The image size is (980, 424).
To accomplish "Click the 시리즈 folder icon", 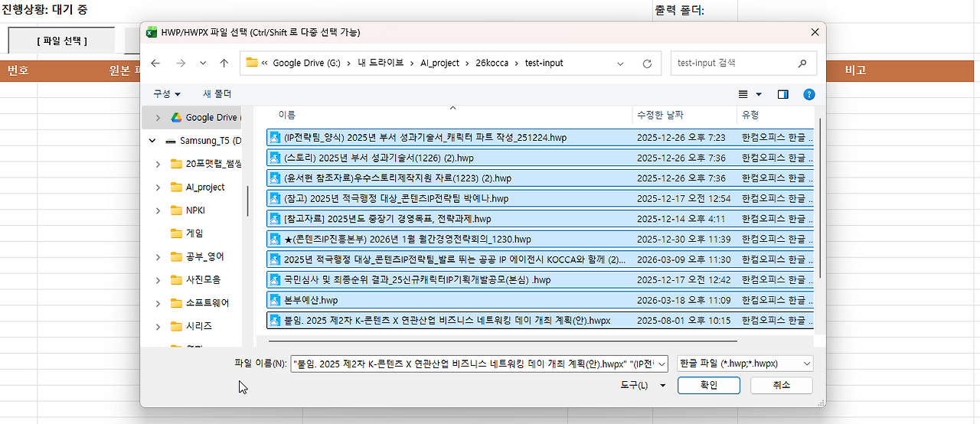I will pos(176,326).
